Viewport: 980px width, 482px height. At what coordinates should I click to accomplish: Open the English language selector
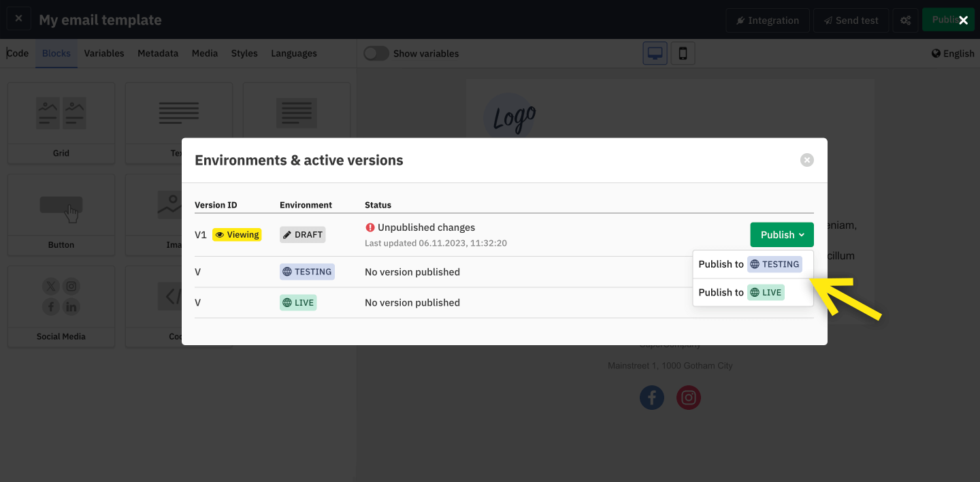point(953,52)
